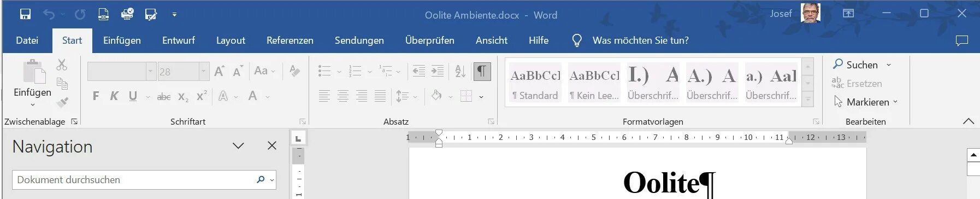
Task: Clear all formatting with the eraser icon
Action: tap(294, 71)
